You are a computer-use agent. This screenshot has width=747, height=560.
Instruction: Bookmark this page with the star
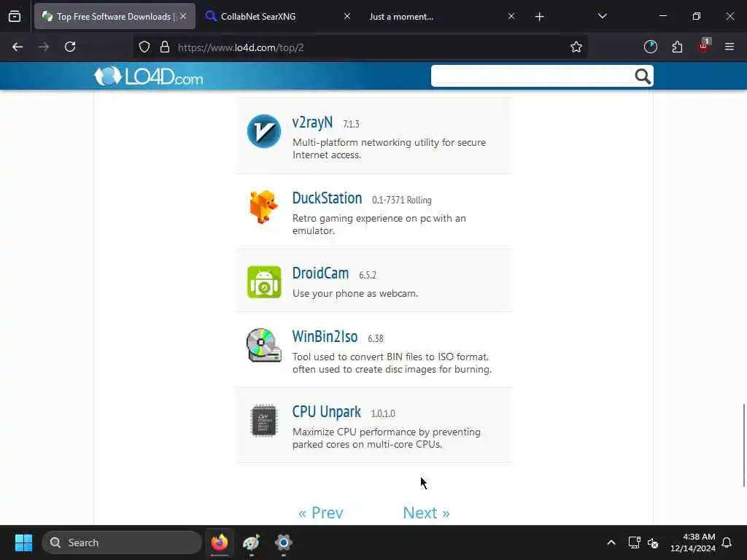coord(576,47)
